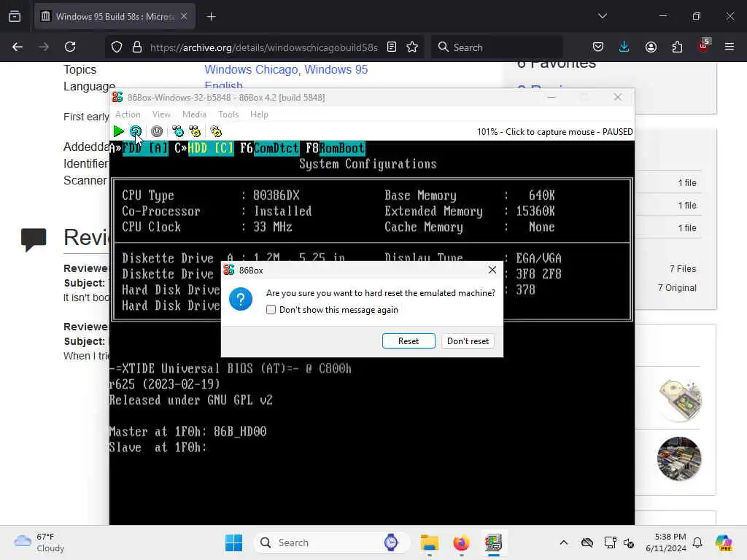Image resolution: width=747 pixels, height=560 pixels.
Task: Open Windows Start menu
Action: [233, 542]
